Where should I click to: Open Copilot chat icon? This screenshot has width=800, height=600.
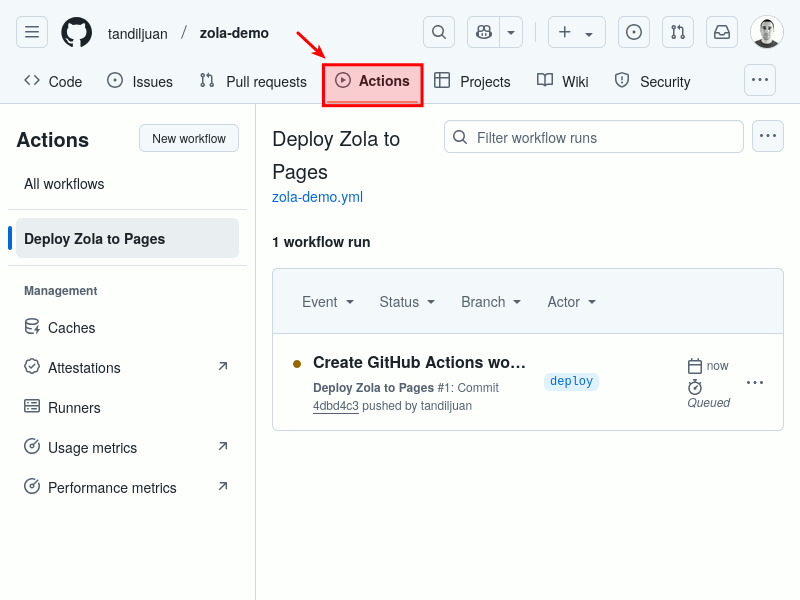tap(484, 32)
